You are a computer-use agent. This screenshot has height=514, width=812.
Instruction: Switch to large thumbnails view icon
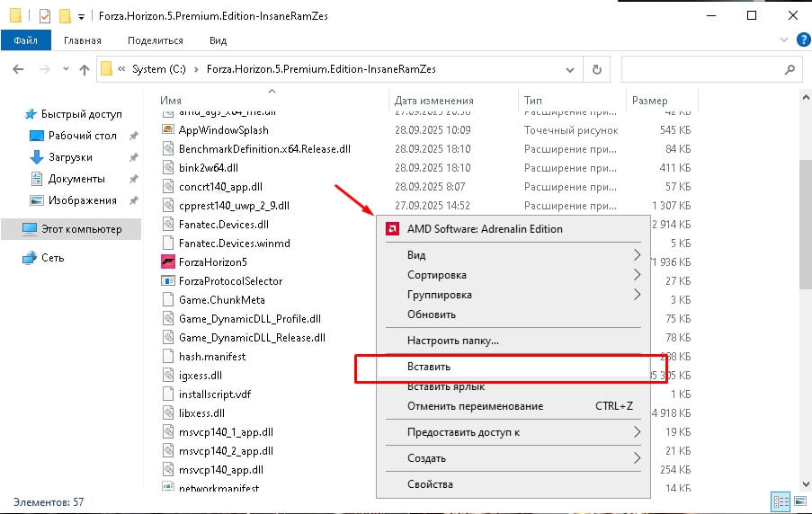(x=800, y=501)
